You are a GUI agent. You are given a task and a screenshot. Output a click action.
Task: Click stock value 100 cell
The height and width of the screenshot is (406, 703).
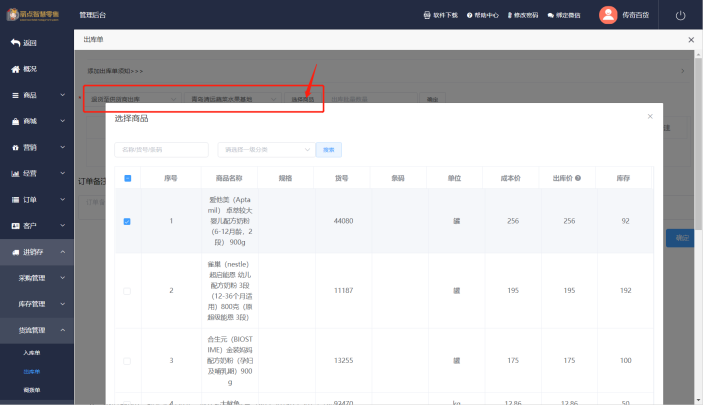point(625,360)
